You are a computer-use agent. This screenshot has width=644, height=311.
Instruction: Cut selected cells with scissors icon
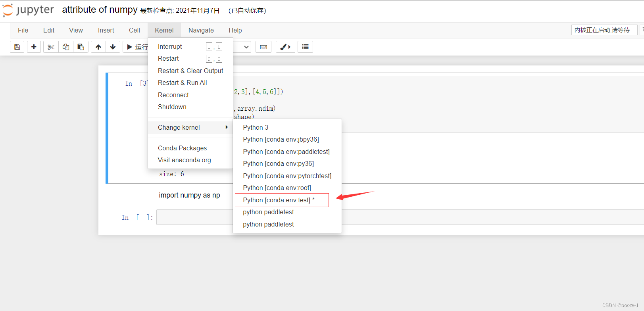[51, 47]
